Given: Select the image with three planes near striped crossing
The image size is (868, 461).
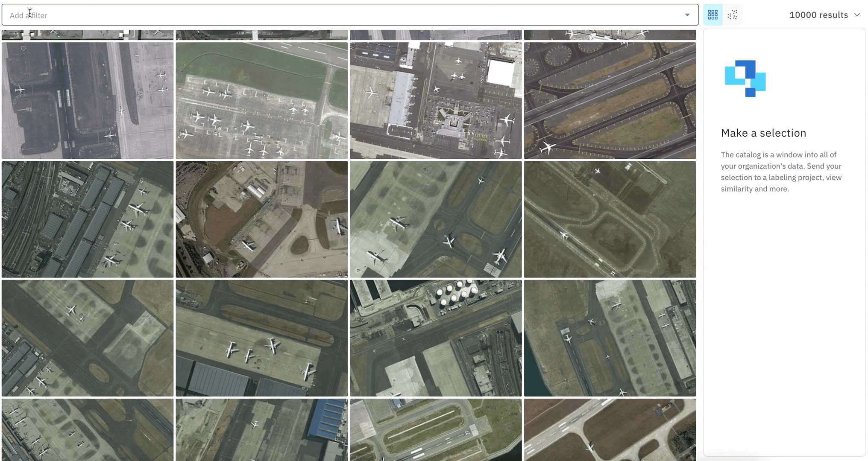Looking at the screenshot, I should point(436,219).
